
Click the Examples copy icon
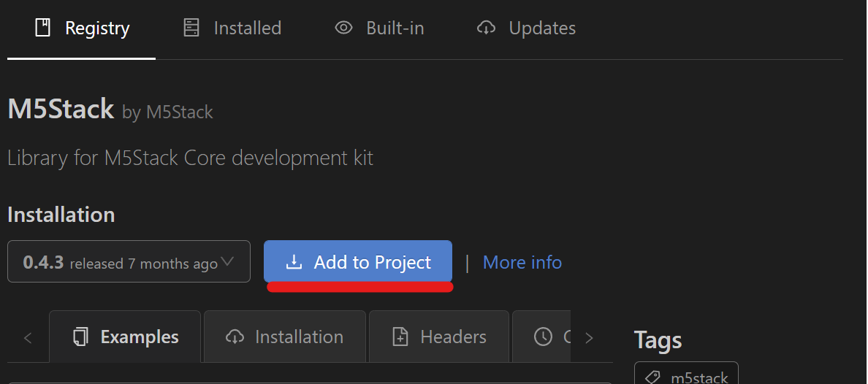81,337
